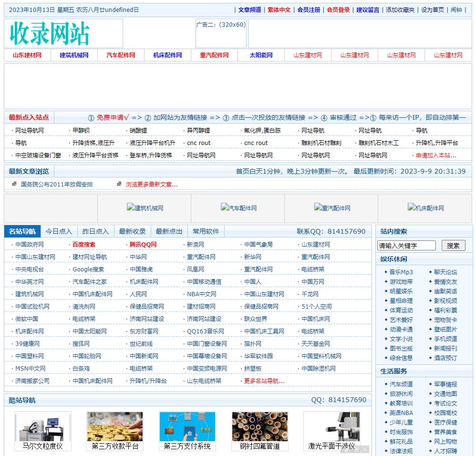Image resolution: width=476 pixels, height=456 pixels.
Task: Open 文章频道 in the top bar
Action: 249,10
